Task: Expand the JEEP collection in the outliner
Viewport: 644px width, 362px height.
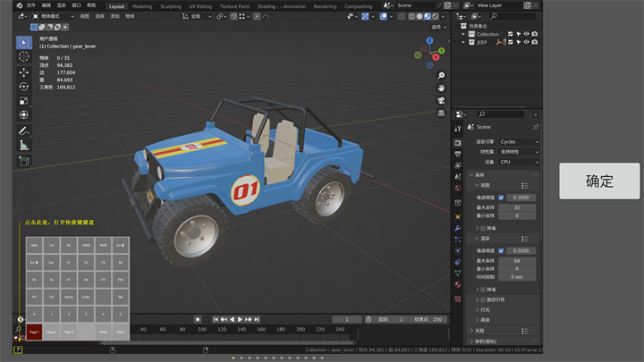Action: (x=465, y=42)
